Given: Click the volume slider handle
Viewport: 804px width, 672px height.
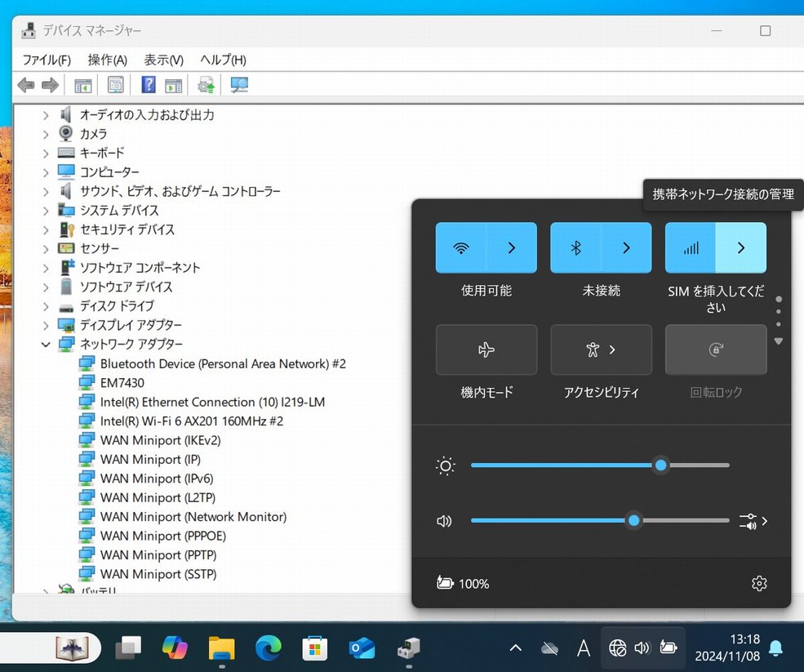Looking at the screenshot, I should (633, 521).
